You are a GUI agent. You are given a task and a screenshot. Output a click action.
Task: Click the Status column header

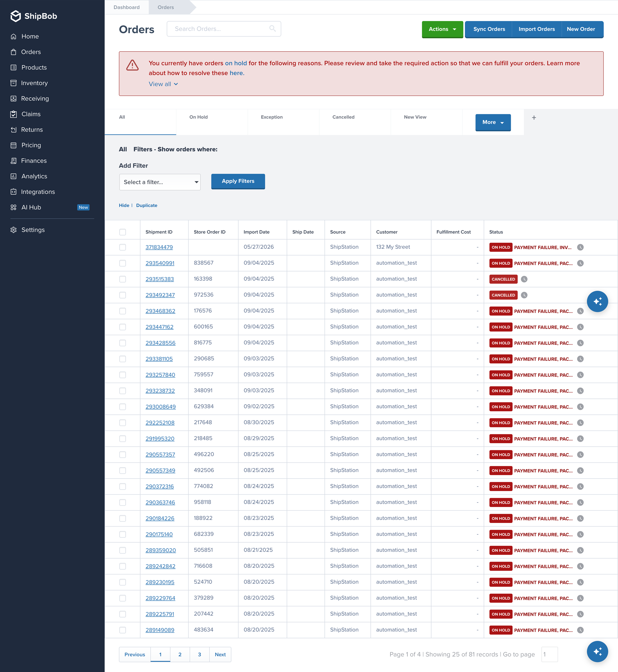pyautogui.click(x=496, y=232)
